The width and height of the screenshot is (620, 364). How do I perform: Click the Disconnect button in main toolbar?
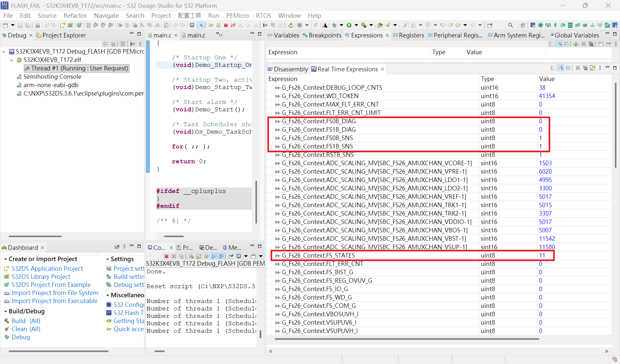click(233, 25)
